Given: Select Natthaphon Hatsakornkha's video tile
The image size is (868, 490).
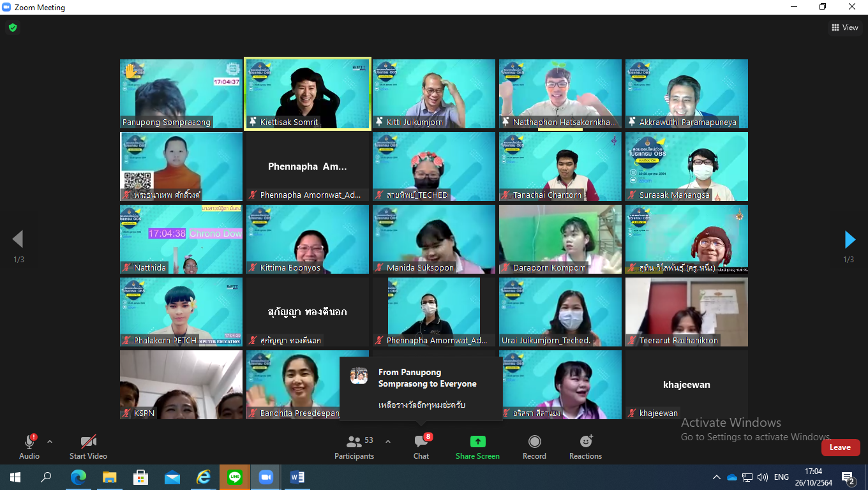Looking at the screenshot, I should [x=560, y=94].
